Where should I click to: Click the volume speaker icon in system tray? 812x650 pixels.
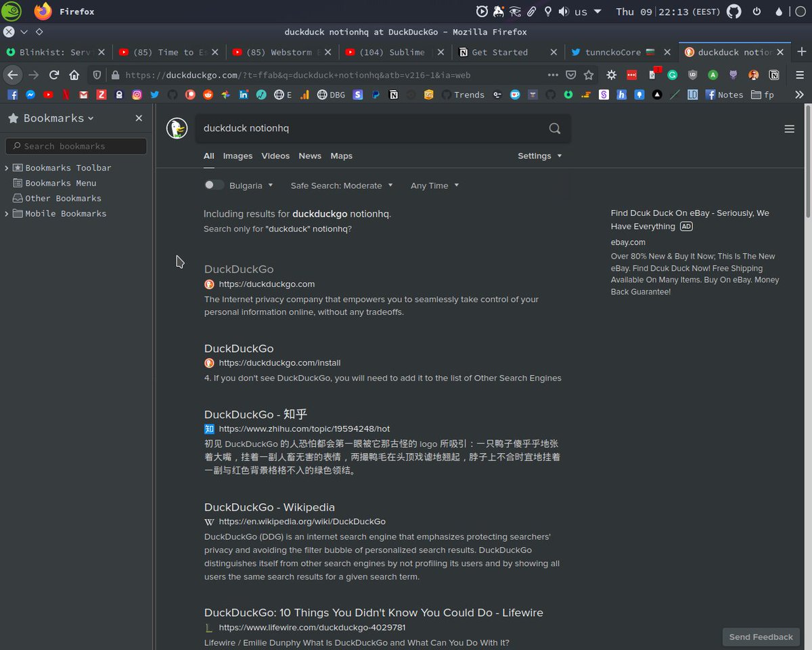[x=563, y=12]
